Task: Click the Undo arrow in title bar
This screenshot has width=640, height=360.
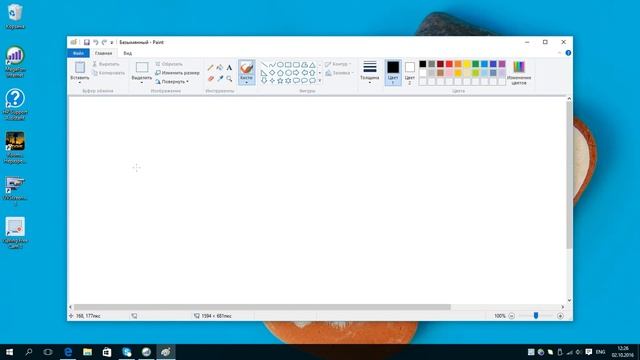Action: click(96, 42)
